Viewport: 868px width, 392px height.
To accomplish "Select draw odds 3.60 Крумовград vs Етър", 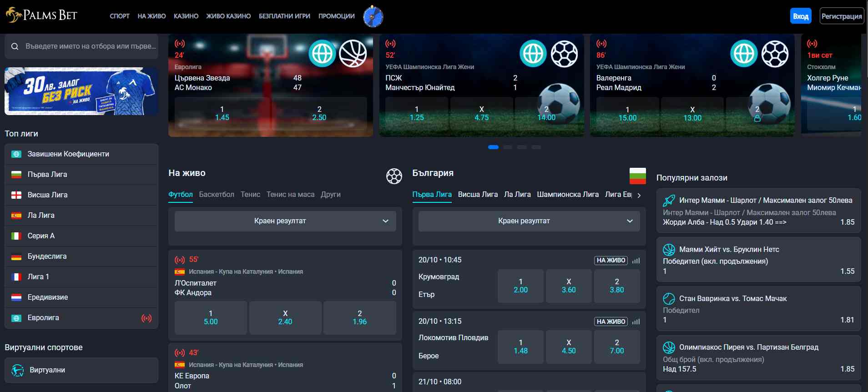I will coord(569,286).
